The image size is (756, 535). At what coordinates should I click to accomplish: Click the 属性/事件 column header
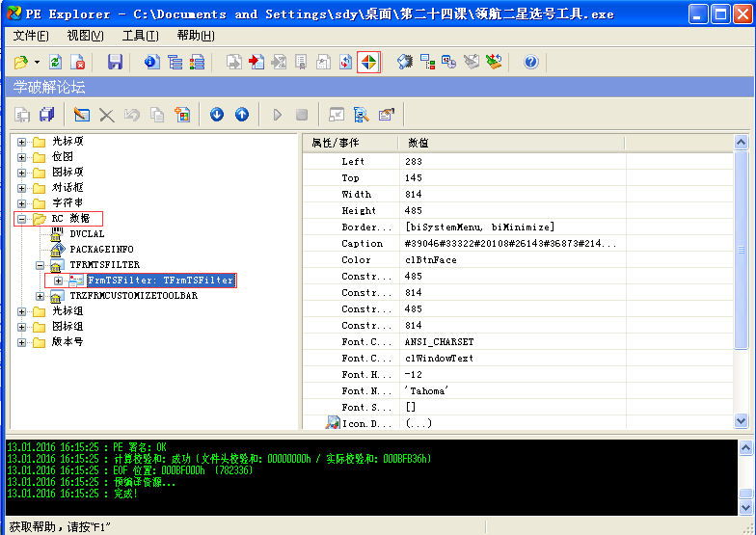coord(350,143)
